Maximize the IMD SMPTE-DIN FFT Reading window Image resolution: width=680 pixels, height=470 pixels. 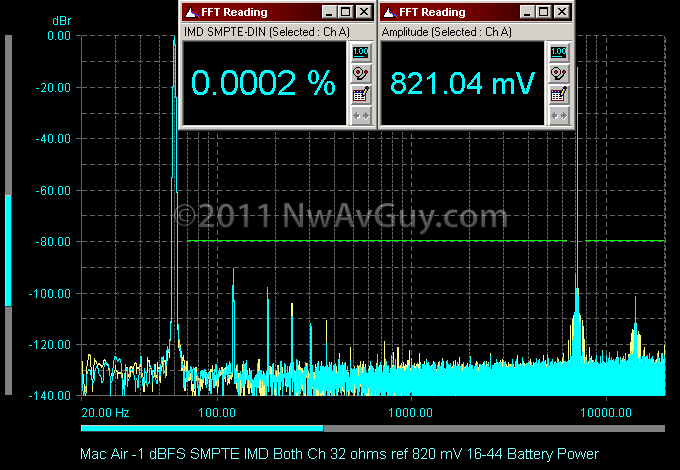point(346,12)
